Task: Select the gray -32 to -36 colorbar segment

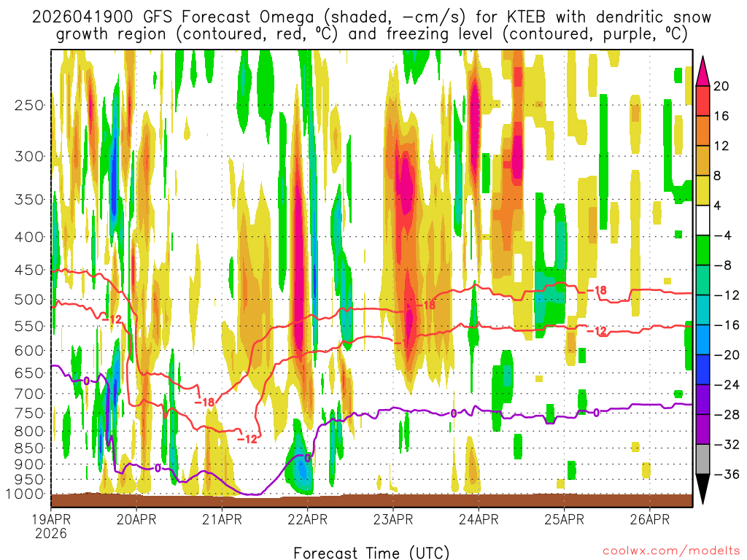Action: 703,459
